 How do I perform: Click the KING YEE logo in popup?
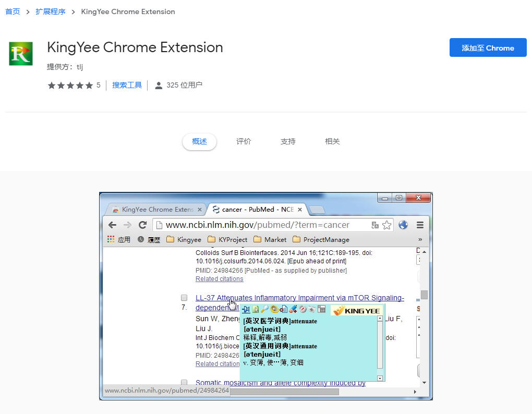(357, 310)
